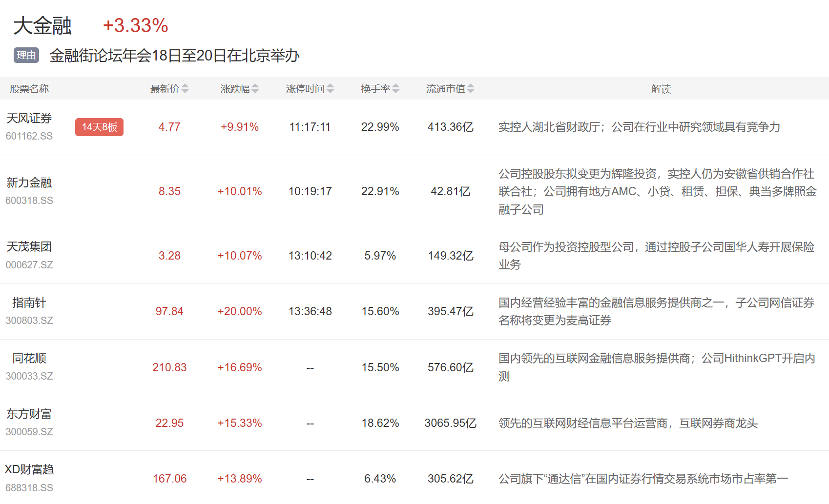Screen dimensions: 829x504
Task: Select the 天茂集团 stock name
Action: pos(29,247)
